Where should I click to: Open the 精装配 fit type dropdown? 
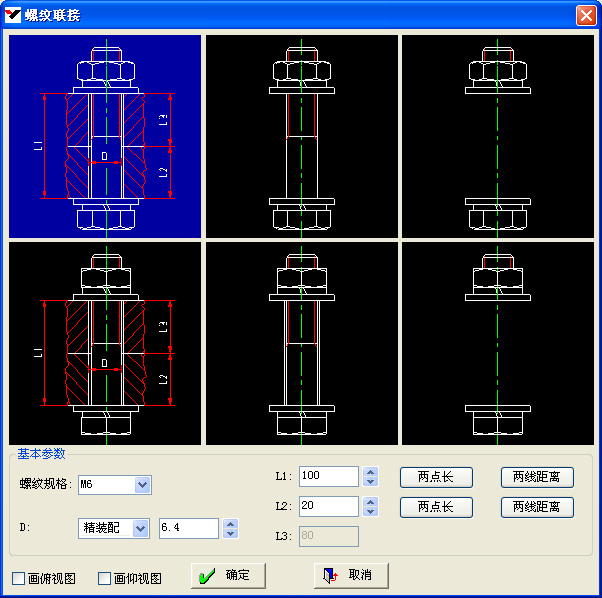[x=140, y=528]
